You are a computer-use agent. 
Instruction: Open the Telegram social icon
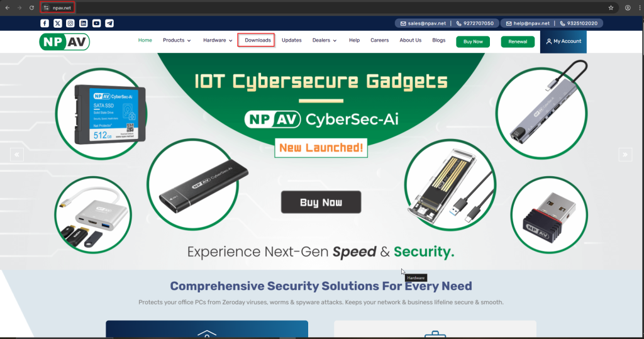tap(109, 23)
